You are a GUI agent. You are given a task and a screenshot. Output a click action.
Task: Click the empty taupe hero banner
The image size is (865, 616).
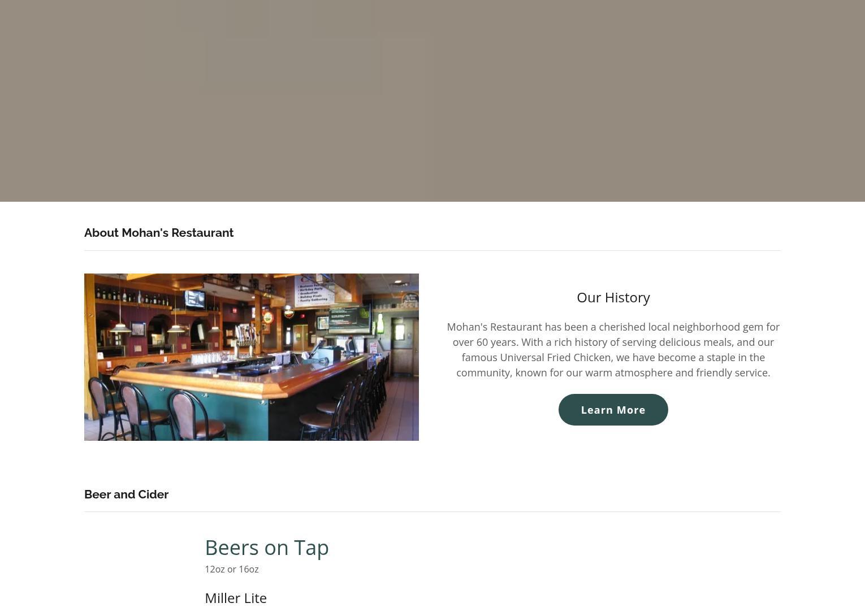432,101
